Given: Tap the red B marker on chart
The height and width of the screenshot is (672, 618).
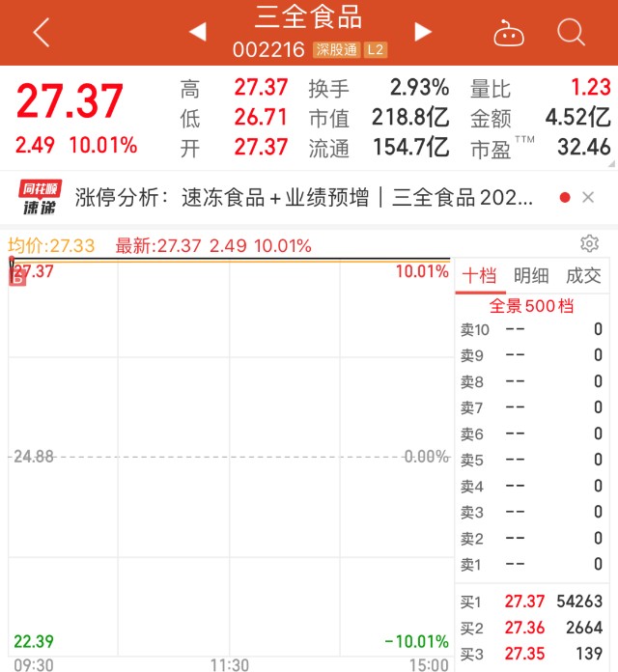Looking at the screenshot, I should point(17,278).
